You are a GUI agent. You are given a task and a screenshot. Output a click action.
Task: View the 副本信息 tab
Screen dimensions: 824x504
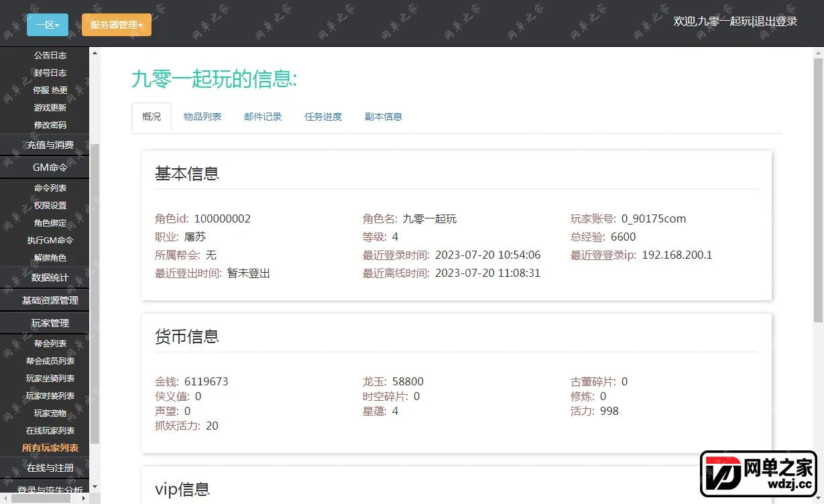pos(384,117)
